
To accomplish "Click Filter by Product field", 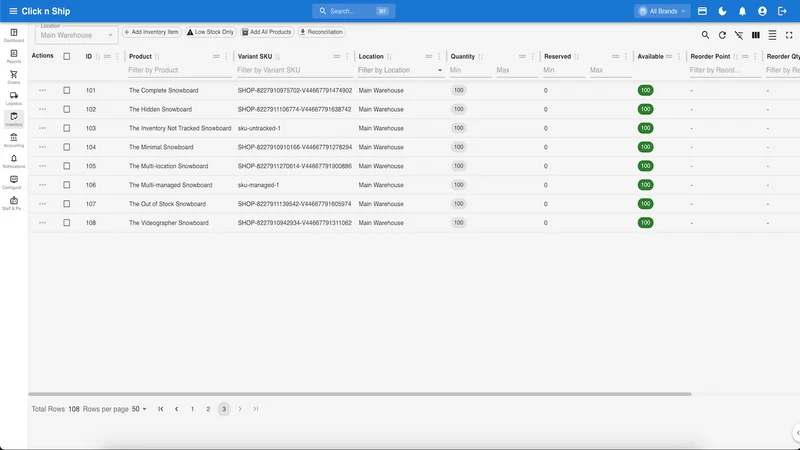I will coord(180,70).
